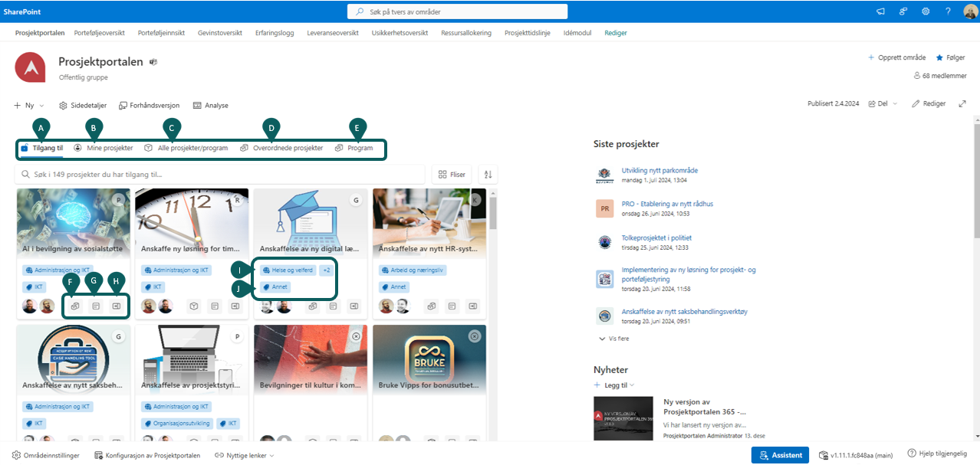Expand Vis flere under Siste prosjekter
980x465 pixels.
[x=616, y=338]
